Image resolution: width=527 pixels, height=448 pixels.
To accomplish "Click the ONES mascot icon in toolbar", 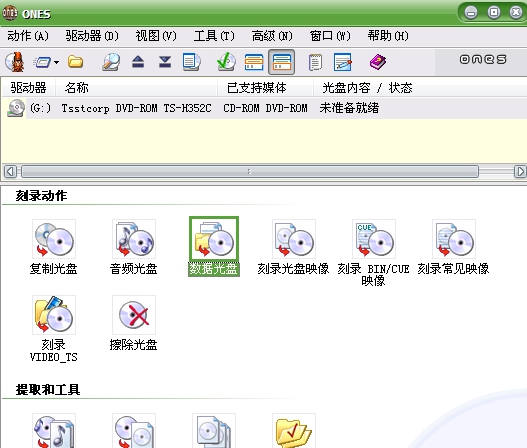I will (x=15, y=62).
